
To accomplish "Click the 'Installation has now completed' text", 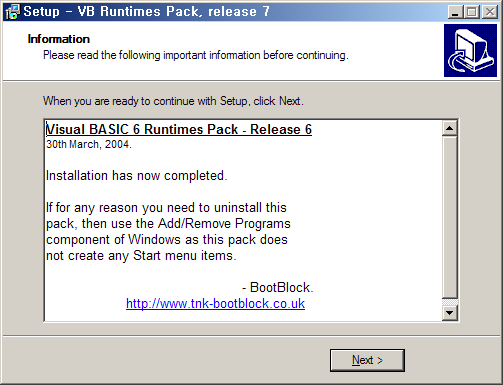I will click(x=137, y=176).
